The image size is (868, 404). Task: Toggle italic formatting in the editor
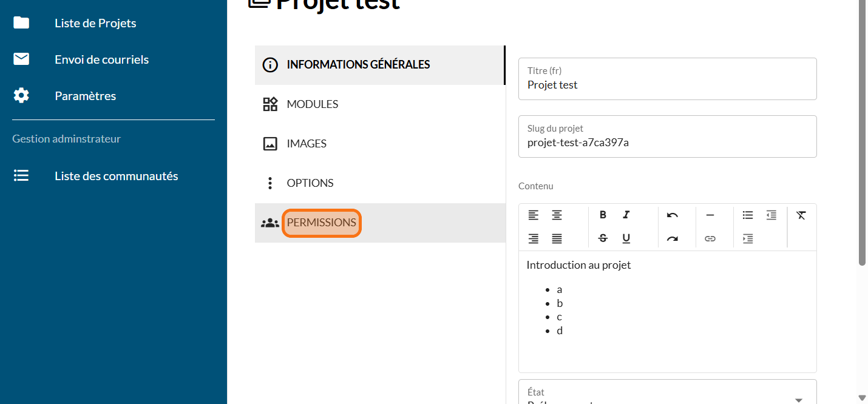(x=626, y=215)
